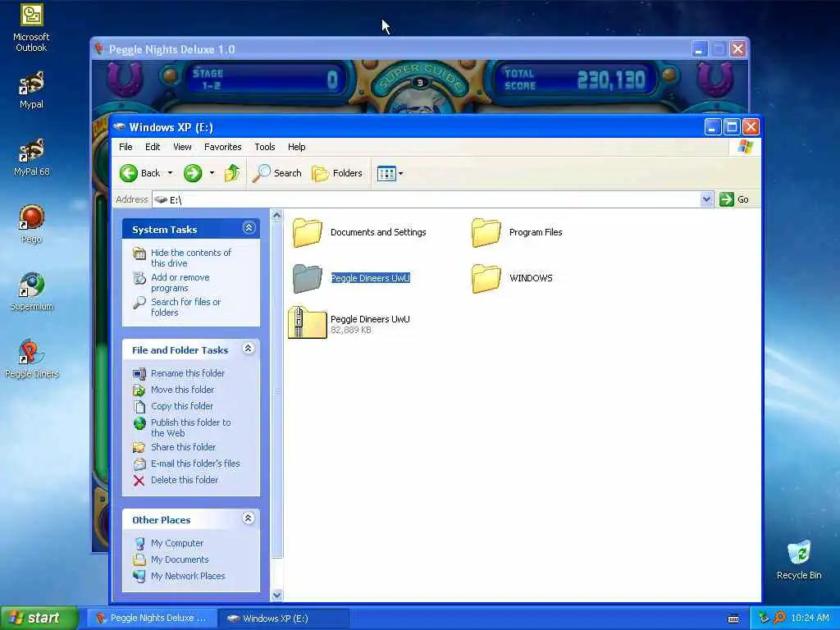The height and width of the screenshot is (630, 840).
Task: Toggle the Folders pane button
Action: pyautogui.click(x=337, y=173)
